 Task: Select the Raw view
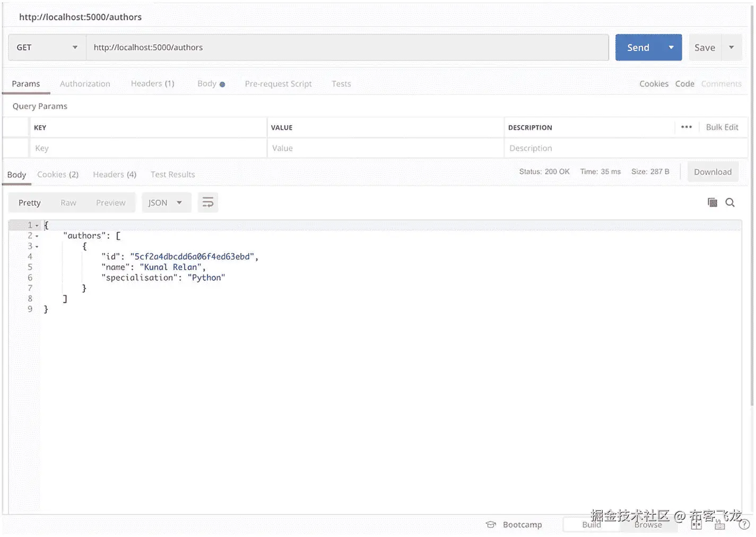(x=68, y=203)
